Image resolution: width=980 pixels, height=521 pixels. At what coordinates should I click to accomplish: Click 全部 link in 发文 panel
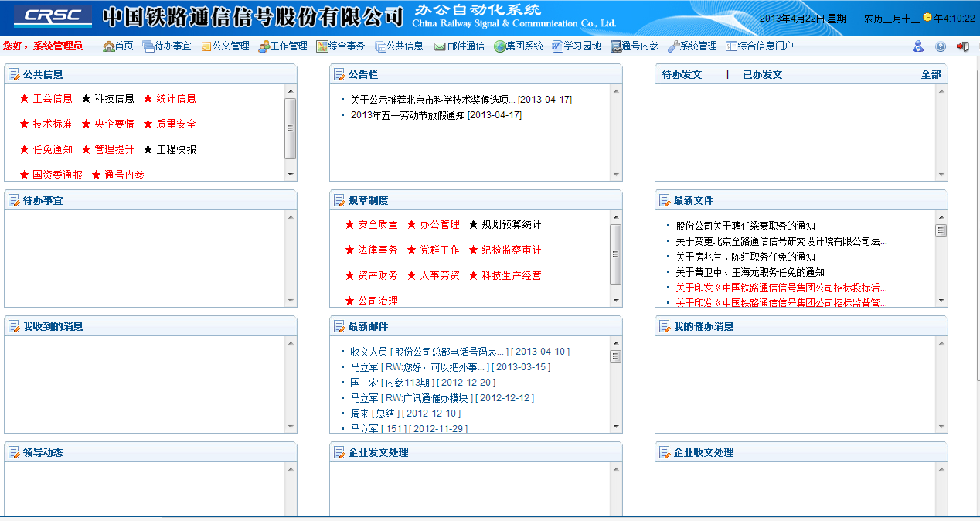point(931,75)
